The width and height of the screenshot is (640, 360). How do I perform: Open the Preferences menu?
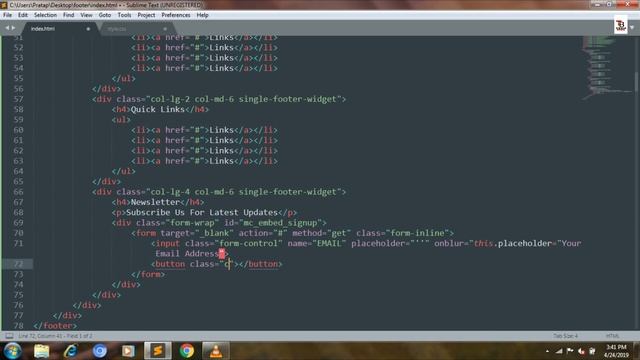click(x=176, y=15)
